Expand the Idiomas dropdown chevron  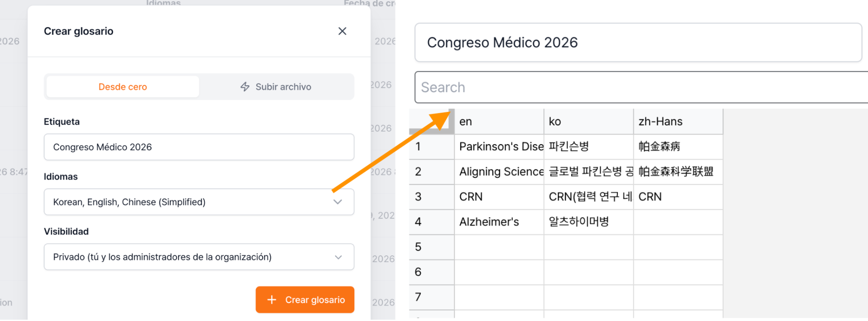click(x=337, y=202)
